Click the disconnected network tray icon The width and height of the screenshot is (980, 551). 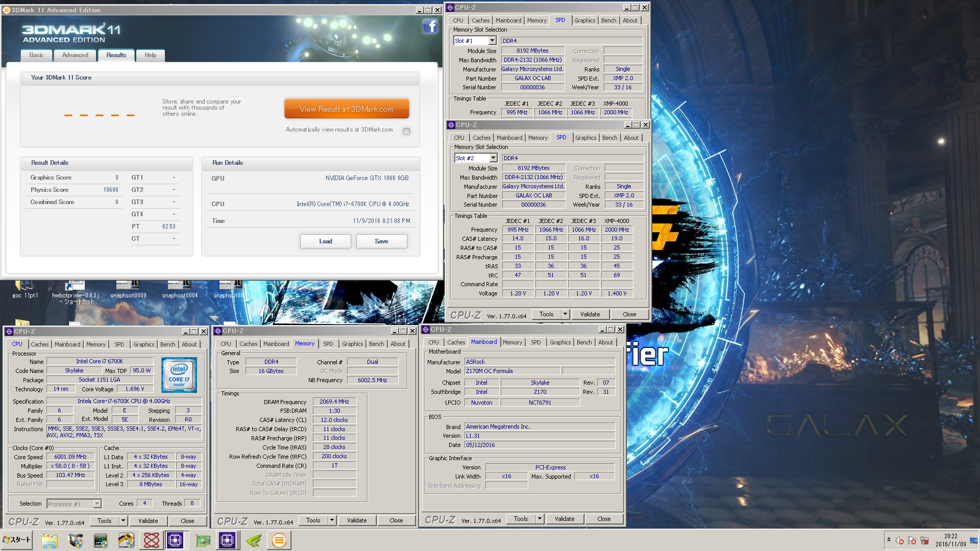pos(924,540)
